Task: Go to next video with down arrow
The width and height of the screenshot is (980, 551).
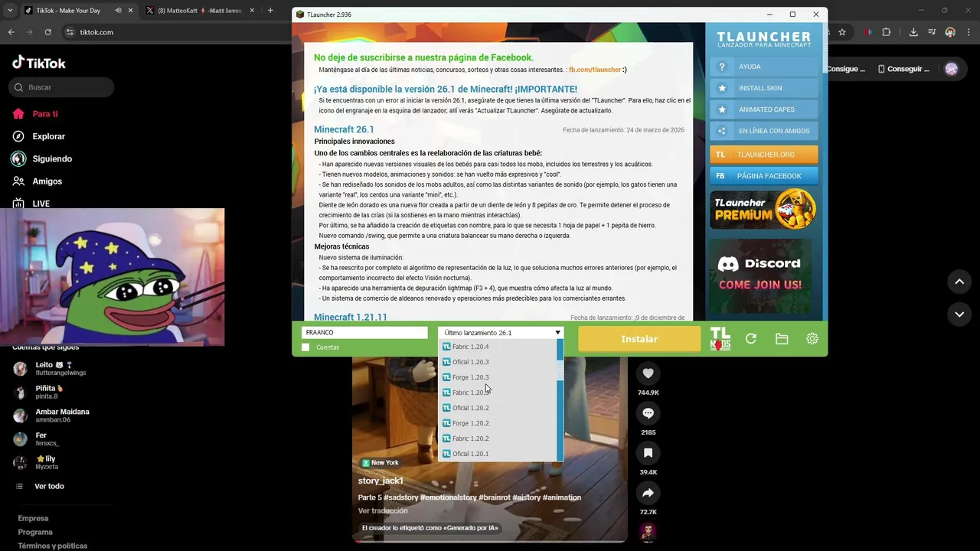Action: 959,314
